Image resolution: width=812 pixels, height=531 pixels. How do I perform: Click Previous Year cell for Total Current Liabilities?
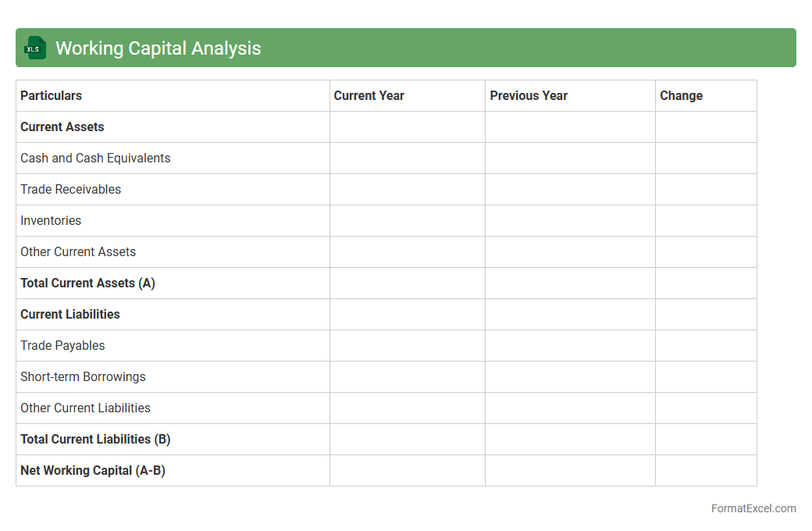click(x=570, y=440)
